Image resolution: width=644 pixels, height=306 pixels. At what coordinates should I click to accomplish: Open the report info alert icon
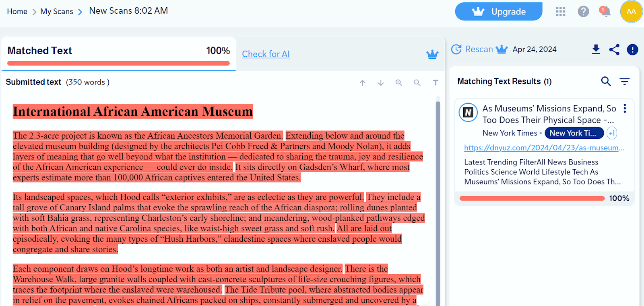coord(632,49)
